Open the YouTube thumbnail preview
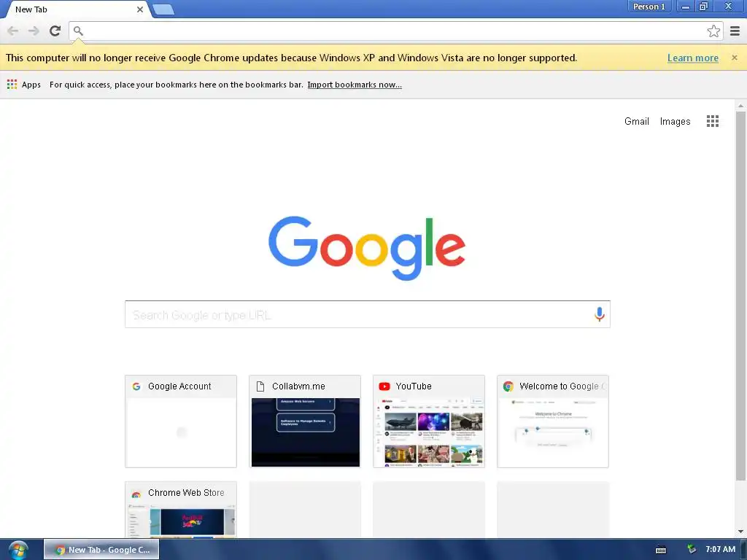Viewport: 747px width, 560px height. pos(429,432)
